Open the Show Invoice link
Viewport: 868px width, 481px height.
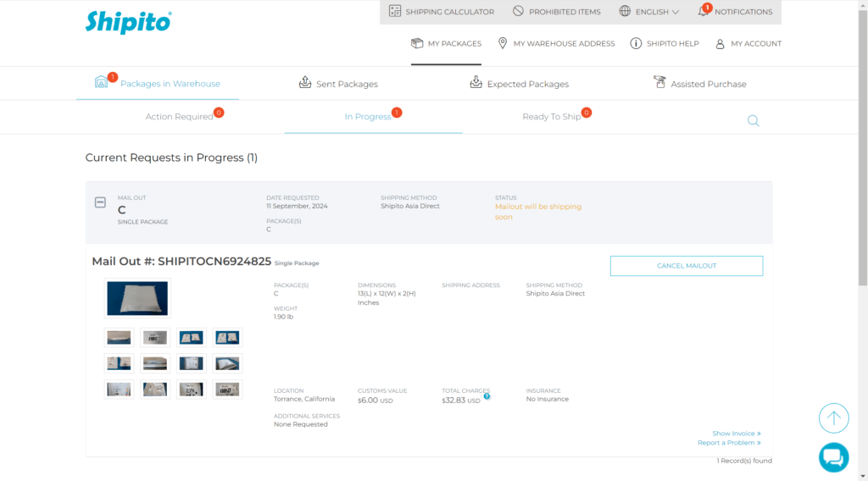pyautogui.click(x=737, y=434)
